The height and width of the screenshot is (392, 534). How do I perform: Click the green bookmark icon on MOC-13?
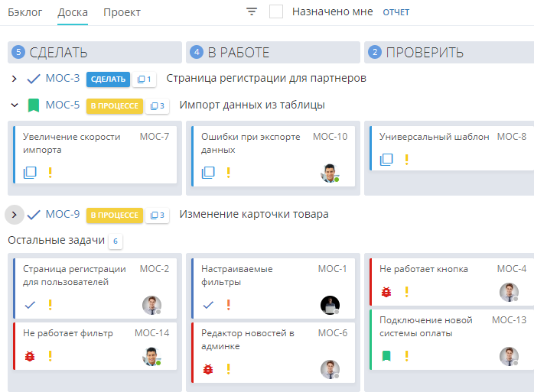click(386, 356)
